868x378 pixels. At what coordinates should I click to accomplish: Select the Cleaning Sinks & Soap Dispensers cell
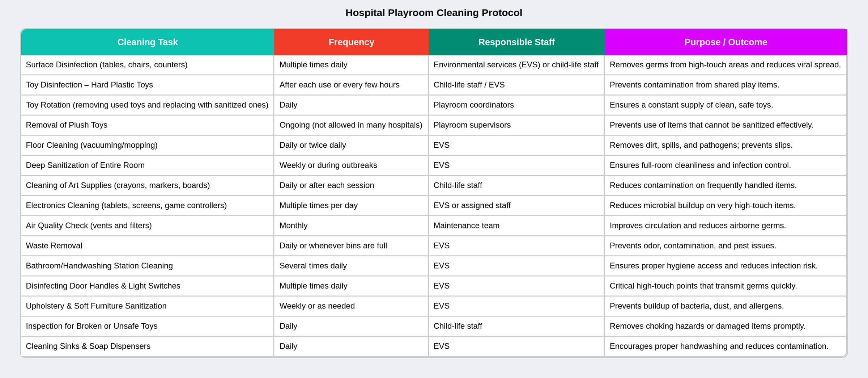click(88, 346)
